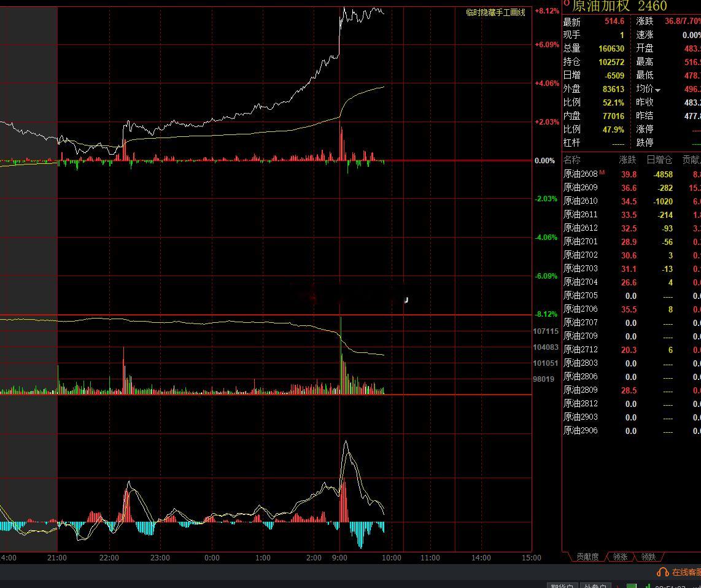Click the 原油加权 title text
701x588 pixels.
tap(601, 6)
